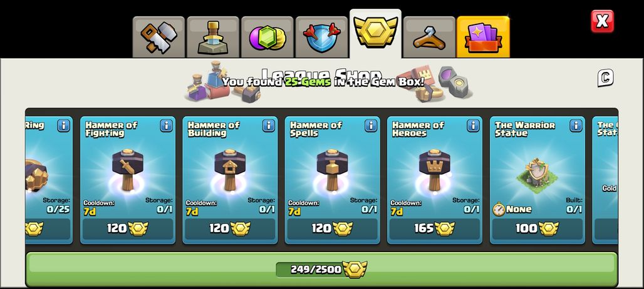Select the shield with arrows tab

click(x=321, y=38)
